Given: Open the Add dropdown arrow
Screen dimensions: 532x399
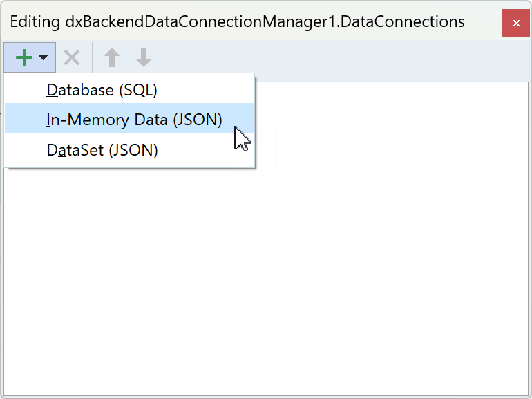Looking at the screenshot, I should (x=43, y=57).
